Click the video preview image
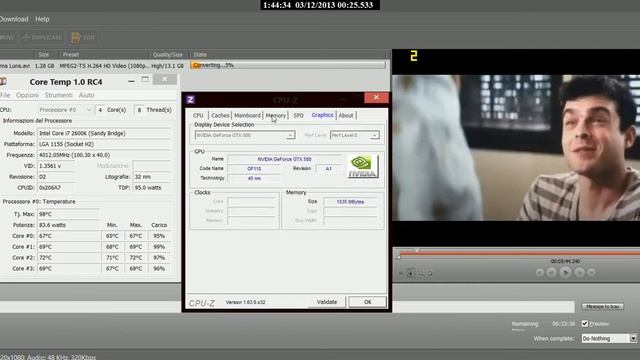 tap(516, 148)
